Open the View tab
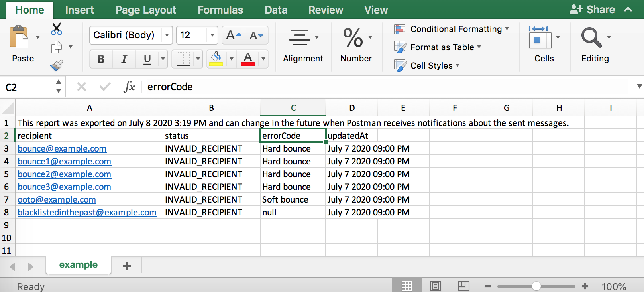This screenshot has height=292, width=644. click(376, 10)
